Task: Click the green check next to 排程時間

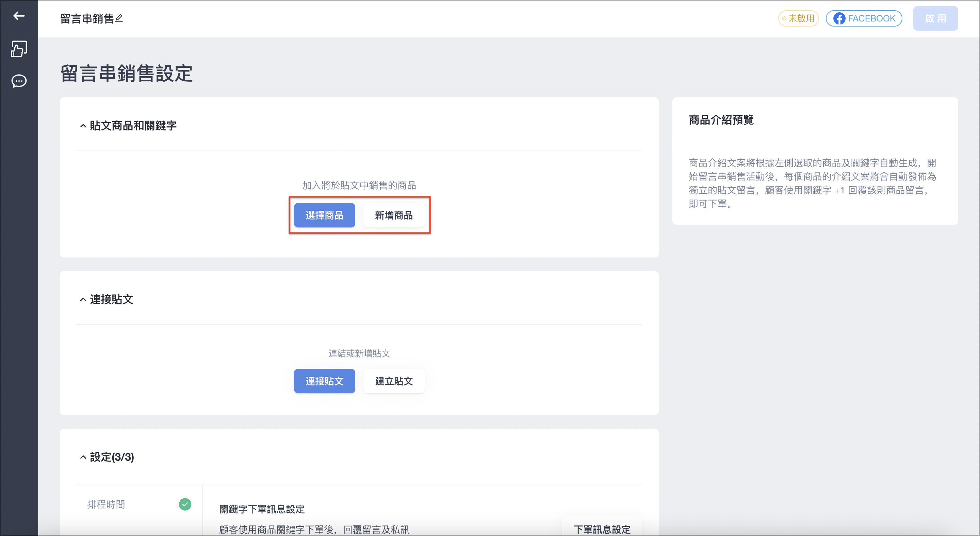Action: click(185, 504)
